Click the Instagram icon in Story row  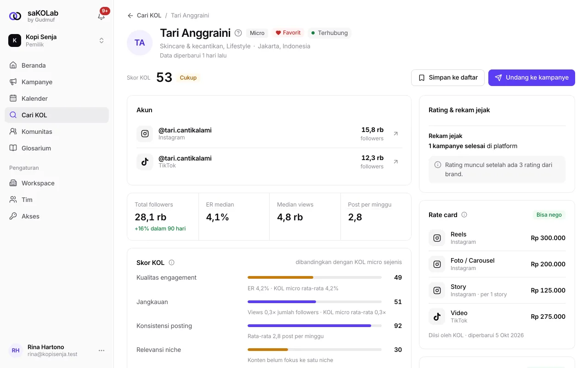coord(437,290)
